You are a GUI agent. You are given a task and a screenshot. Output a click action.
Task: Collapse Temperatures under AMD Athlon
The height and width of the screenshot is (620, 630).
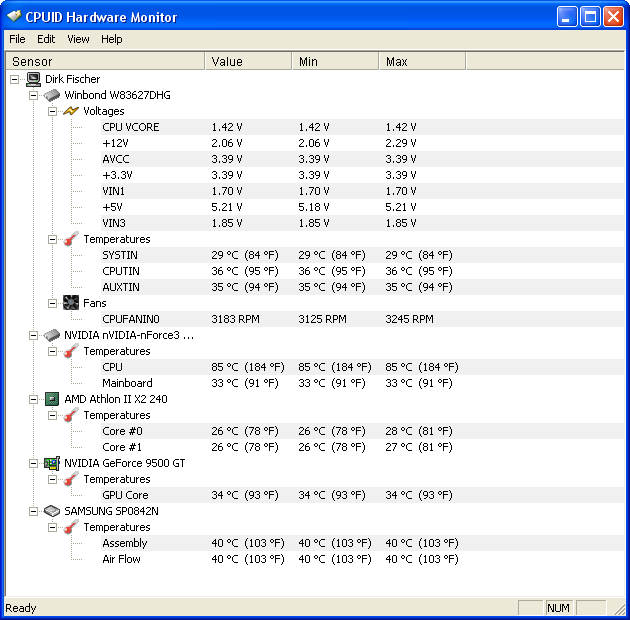pyautogui.click(x=53, y=415)
